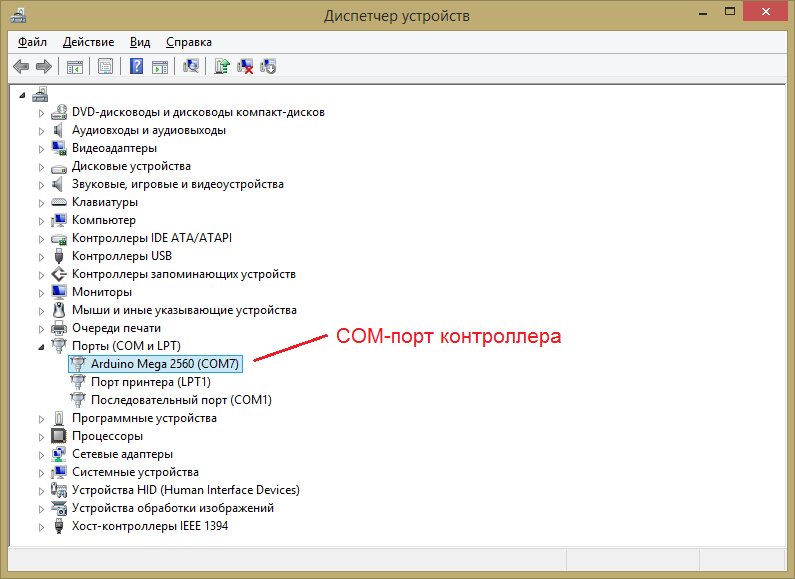Click the Forward arrow toolbar icon
This screenshot has height=579, width=795.
(44, 66)
